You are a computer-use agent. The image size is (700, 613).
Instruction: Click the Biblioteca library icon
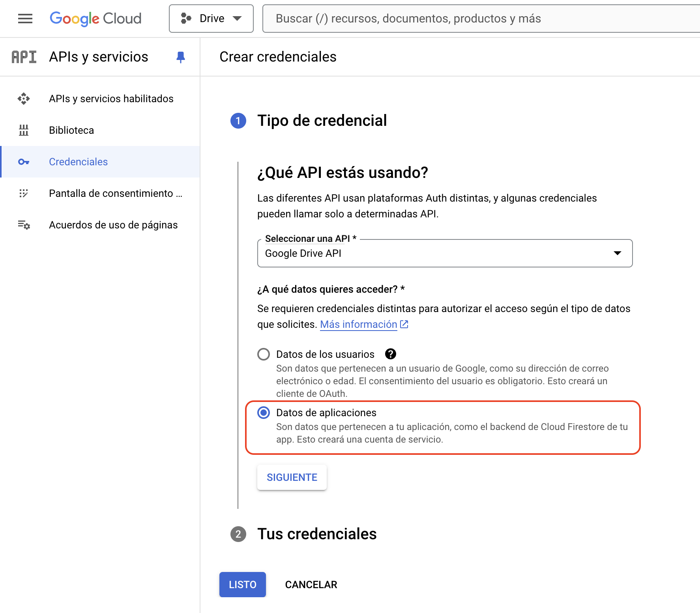[x=24, y=130]
